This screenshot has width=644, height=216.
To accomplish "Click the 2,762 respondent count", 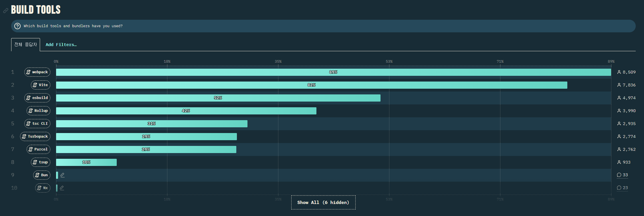I will pos(626,149).
